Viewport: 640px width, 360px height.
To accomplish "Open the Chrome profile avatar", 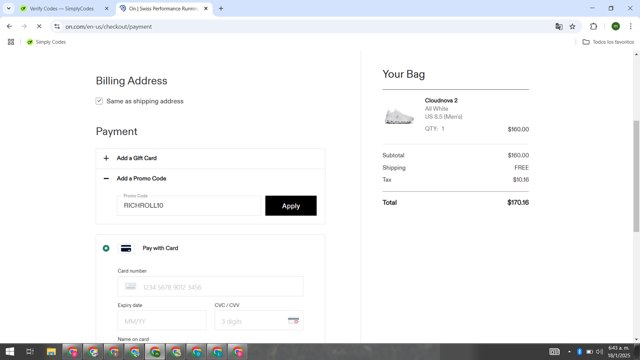I will 616,27.
